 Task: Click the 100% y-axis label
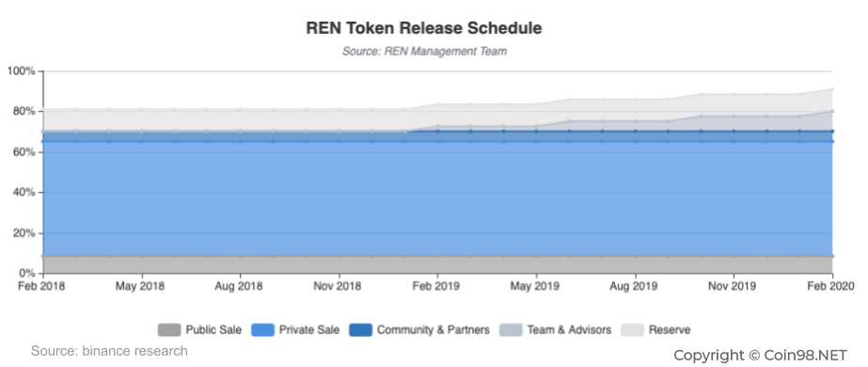21,72
